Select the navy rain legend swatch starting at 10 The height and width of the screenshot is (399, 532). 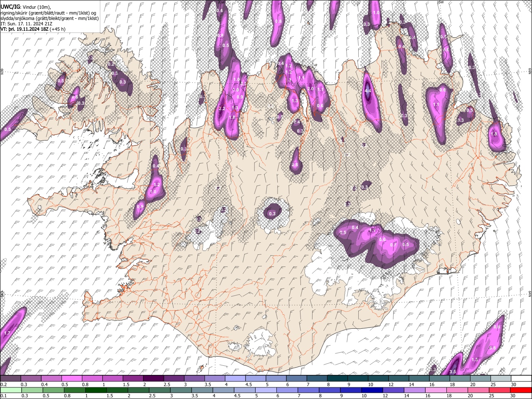tap(371, 390)
